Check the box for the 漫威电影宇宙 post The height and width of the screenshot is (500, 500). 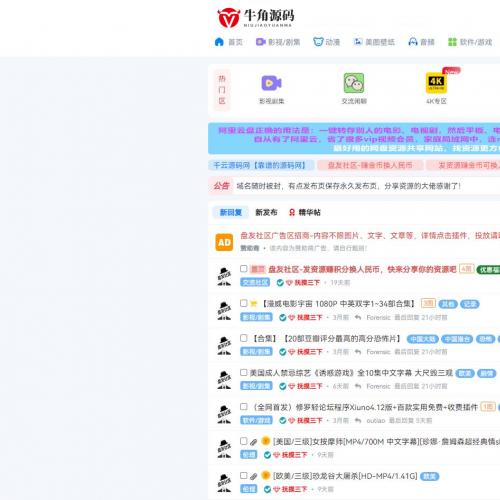click(244, 303)
